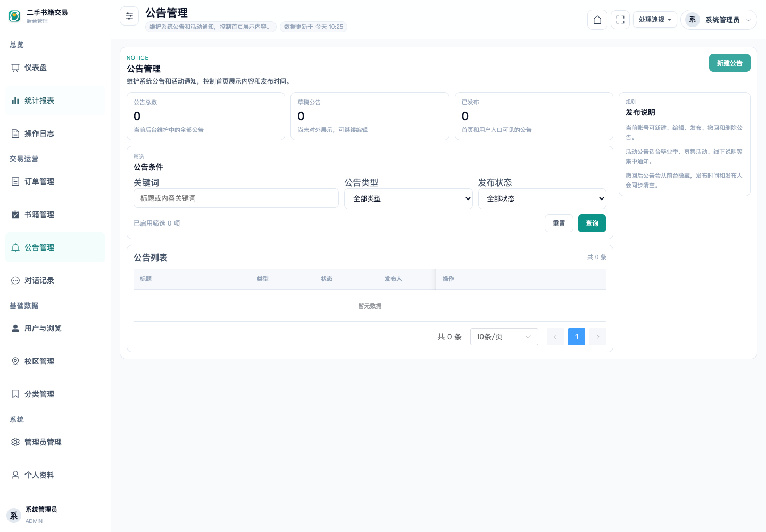
Task: Click the 二手书籍交易 logo icon
Action: click(x=14, y=16)
